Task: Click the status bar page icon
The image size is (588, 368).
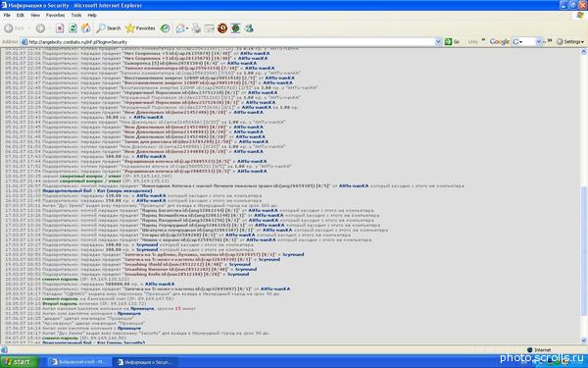Action: click(5, 350)
